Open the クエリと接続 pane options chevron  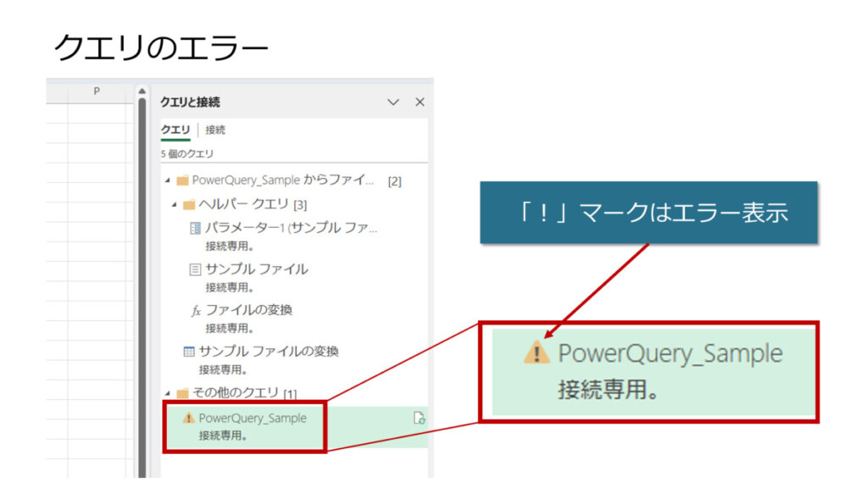click(392, 102)
